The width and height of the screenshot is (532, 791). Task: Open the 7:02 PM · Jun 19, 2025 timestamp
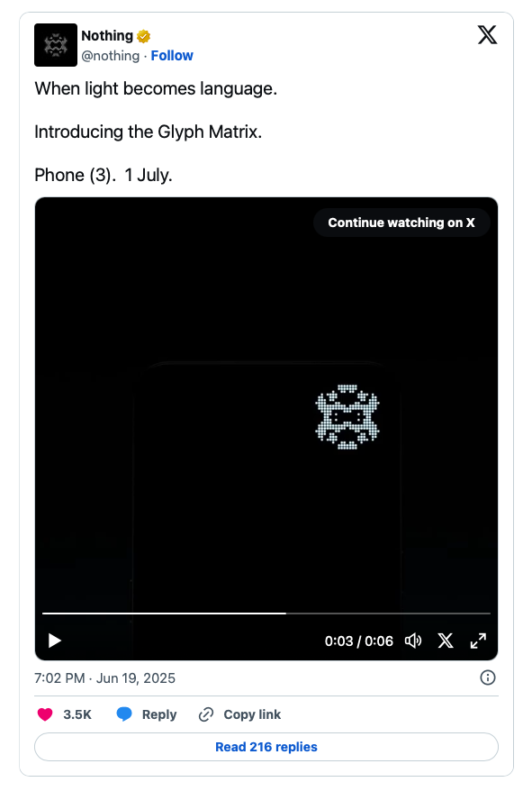(105, 678)
